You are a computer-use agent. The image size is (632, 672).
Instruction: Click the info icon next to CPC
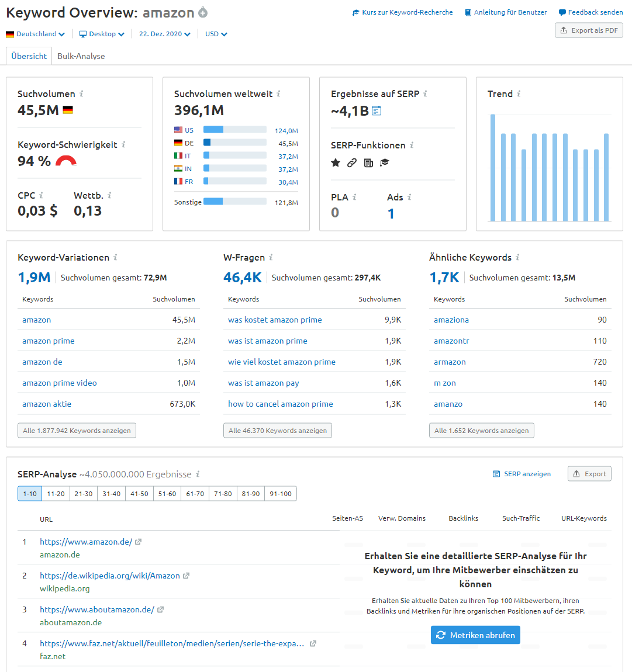click(41, 195)
